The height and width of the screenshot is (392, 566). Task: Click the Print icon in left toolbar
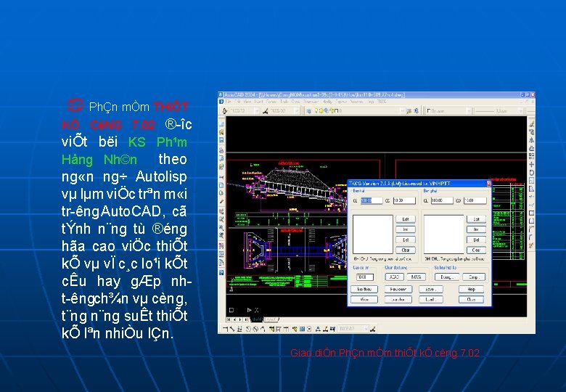(x=221, y=150)
